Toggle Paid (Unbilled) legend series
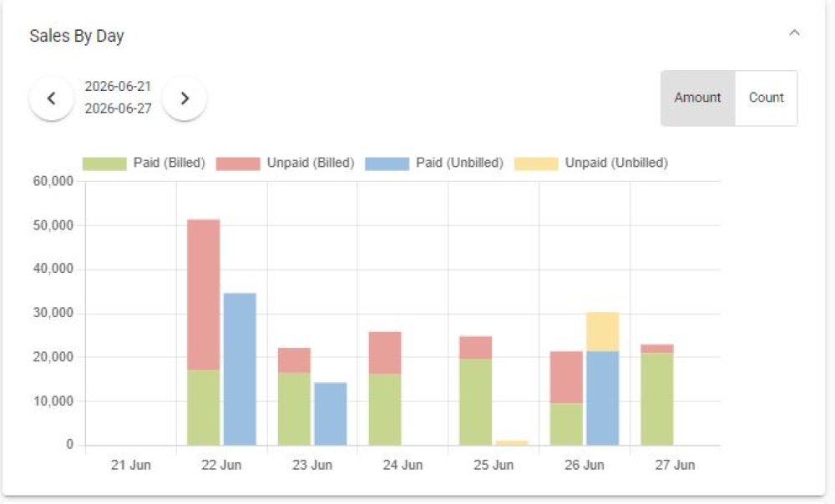Viewport: 835px width, 504px height. (434, 163)
